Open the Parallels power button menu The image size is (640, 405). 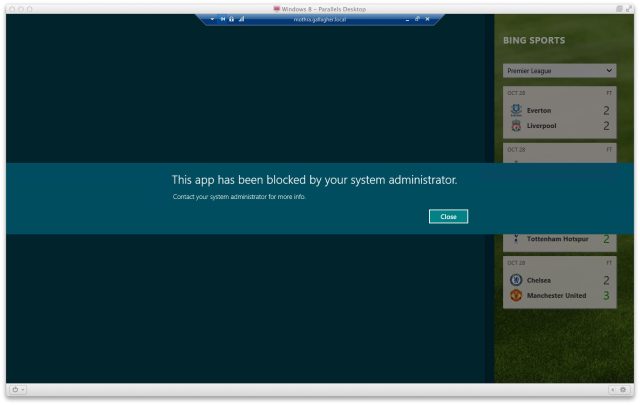tap(18, 389)
